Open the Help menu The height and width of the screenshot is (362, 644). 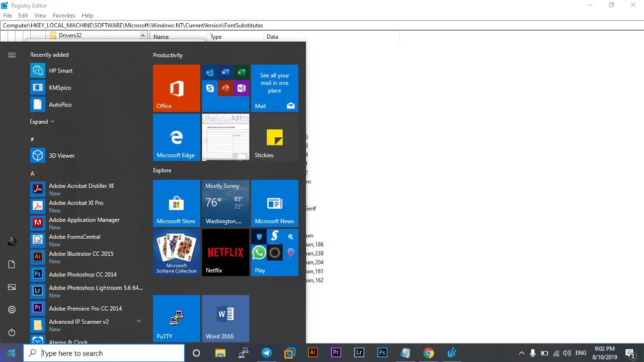[x=88, y=16]
